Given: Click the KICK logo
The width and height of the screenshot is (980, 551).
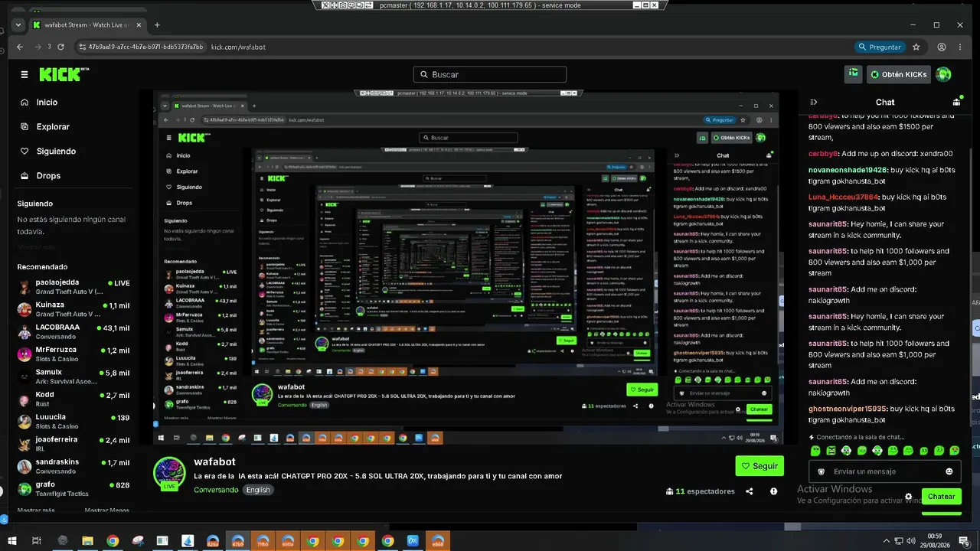Looking at the screenshot, I should tap(64, 74).
